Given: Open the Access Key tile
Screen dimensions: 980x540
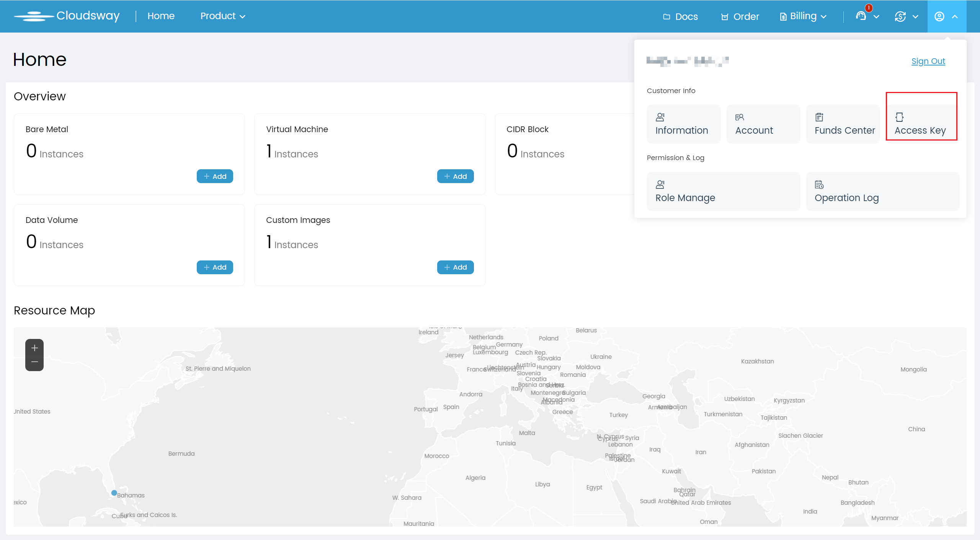Looking at the screenshot, I should click(921, 124).
